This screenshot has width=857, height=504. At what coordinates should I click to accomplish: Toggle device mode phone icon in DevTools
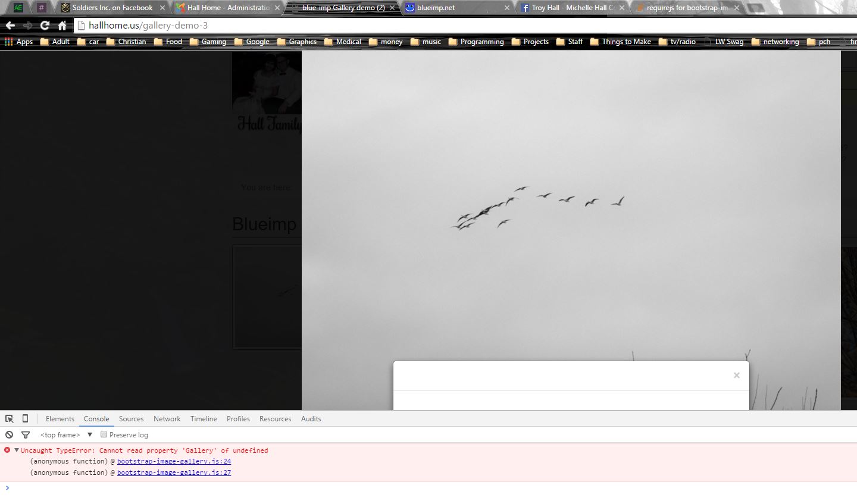coord(25,419)
